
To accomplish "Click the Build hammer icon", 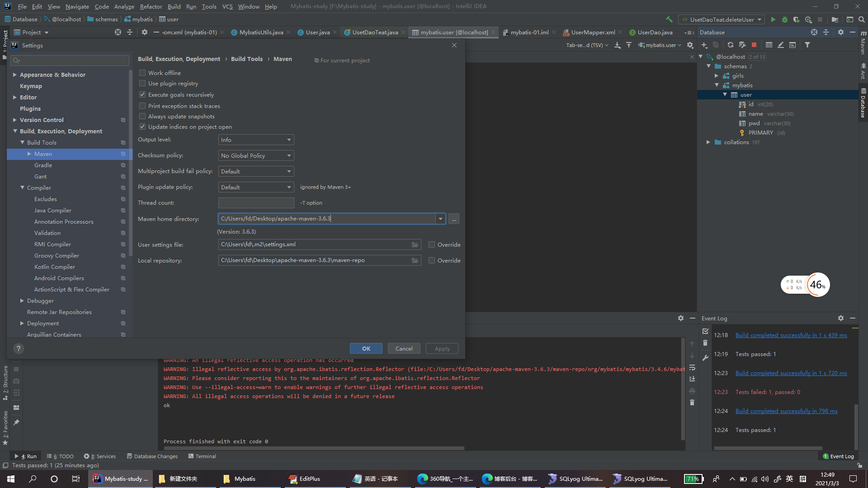I will click(669, 19).
